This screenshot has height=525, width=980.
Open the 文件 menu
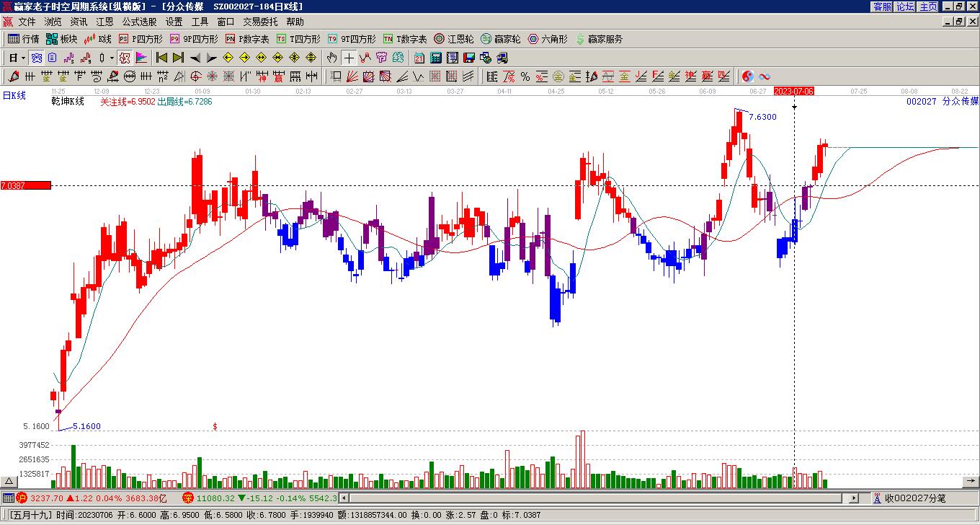(27, 22)
